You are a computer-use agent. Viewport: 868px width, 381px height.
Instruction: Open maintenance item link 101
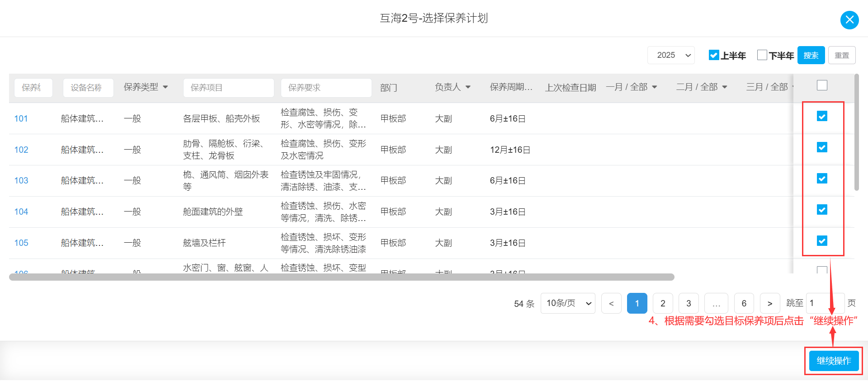tap(21, 119)
